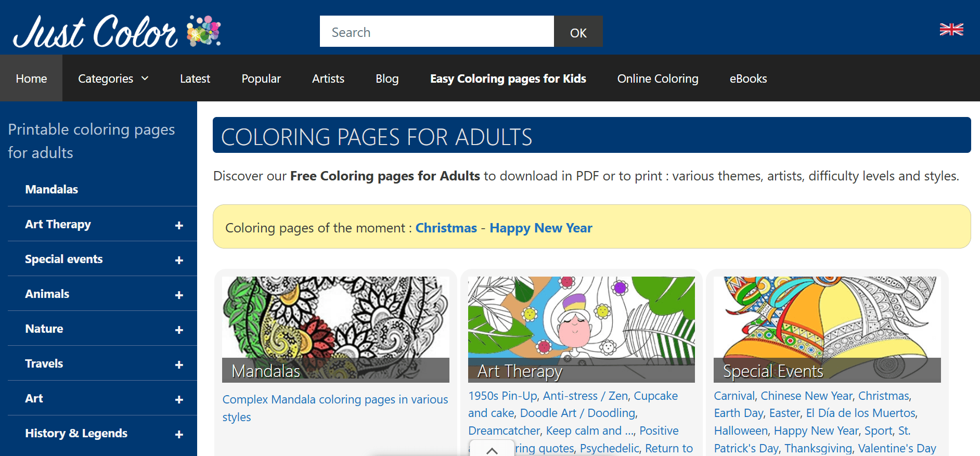Click the Mandalas sidebar link

51,189
